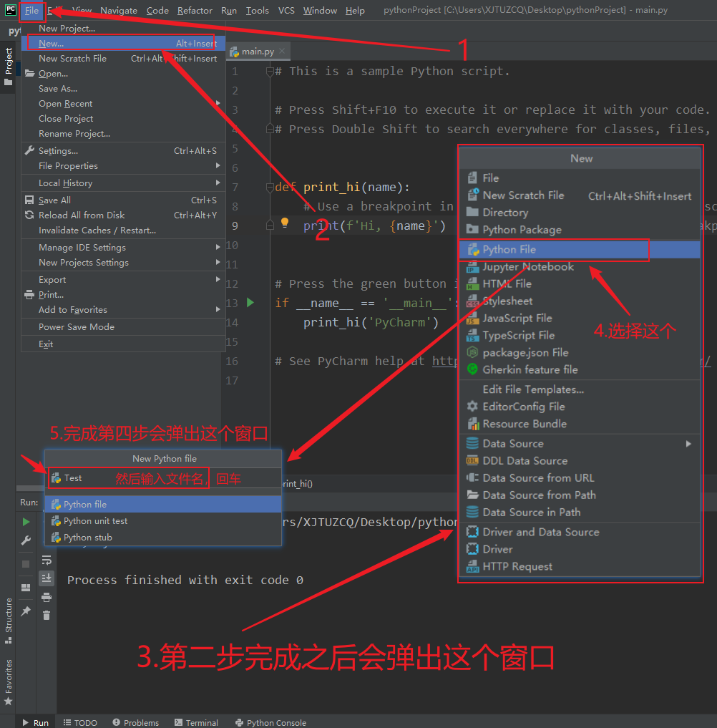Select Jupyter Notebook in New popup
Viewport: 717px width, 728px height.
[x=580, y=266]
